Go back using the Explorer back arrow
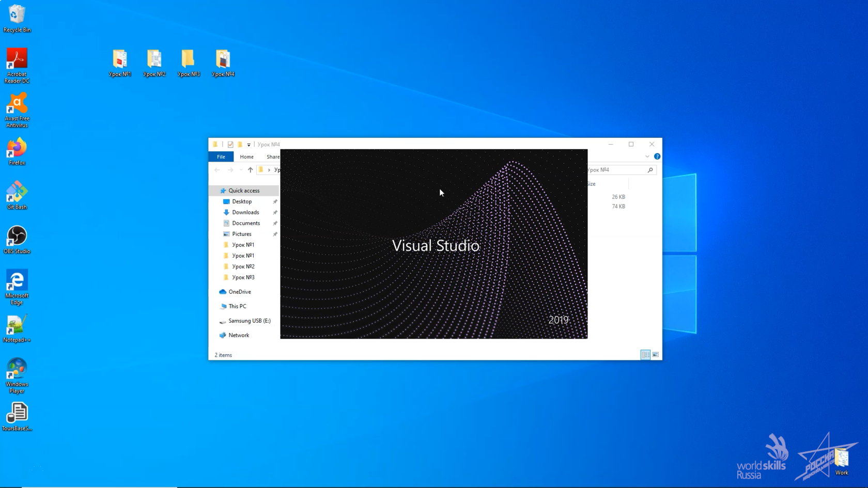Image resolution: width=868 pixels, height=488 pixels. 217,170
